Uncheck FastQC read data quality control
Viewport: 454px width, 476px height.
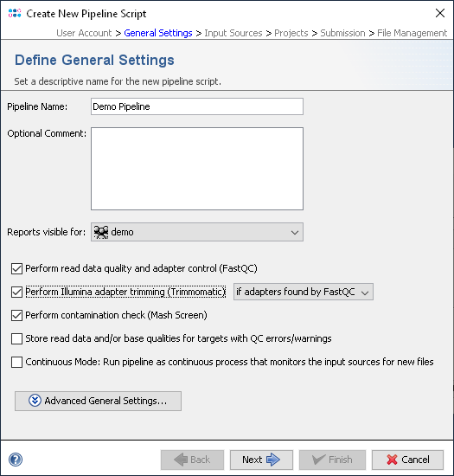pos(16,268)
